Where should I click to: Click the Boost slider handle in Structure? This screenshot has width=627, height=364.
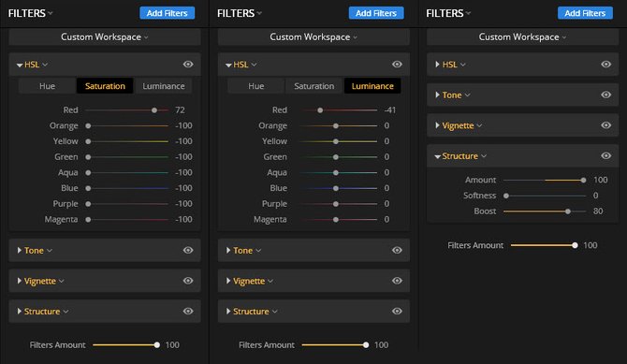[x=568, y=211]
